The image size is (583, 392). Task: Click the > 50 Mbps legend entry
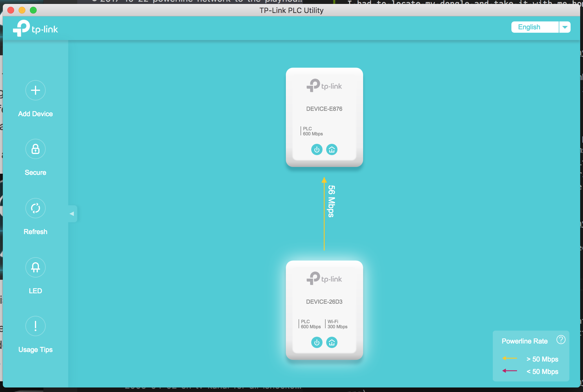click(x=542, y=359)
